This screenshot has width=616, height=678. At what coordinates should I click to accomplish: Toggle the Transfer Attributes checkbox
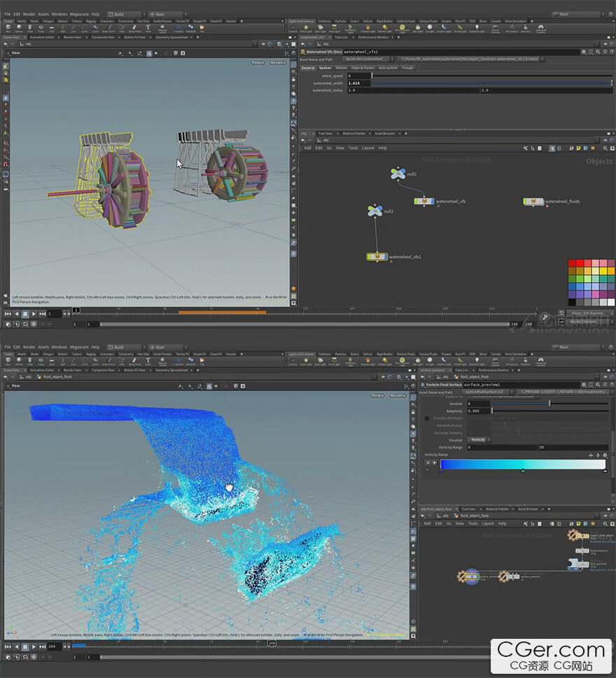(x=427, y=418)
